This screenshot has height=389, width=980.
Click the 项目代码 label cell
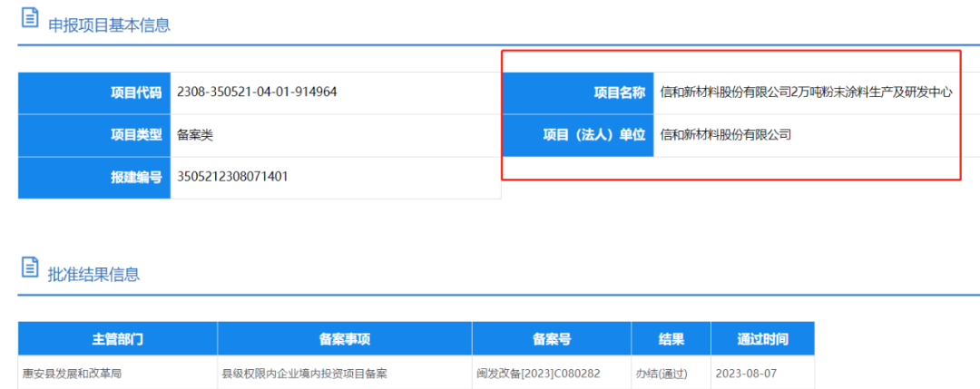pos(94,92)
